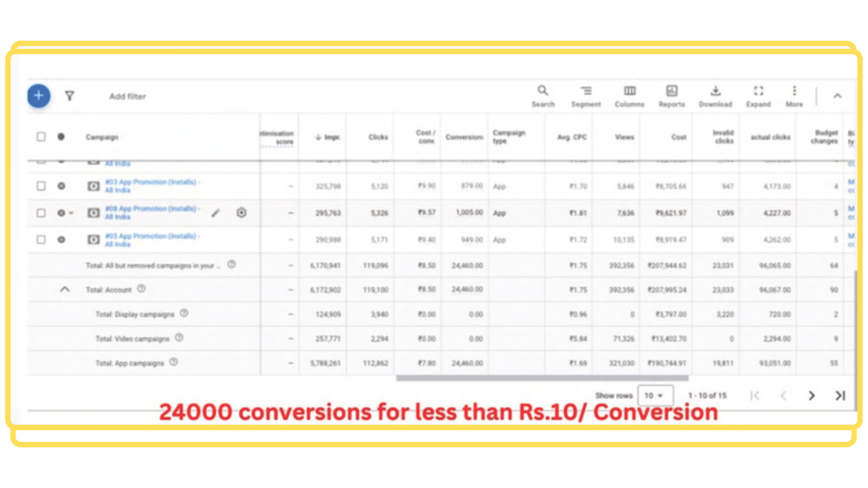The width and height of the screenshot is (868, 488).
Task: Open the #03 App Promotion (Installs) campaign link
Action: (x=150, y=183)
